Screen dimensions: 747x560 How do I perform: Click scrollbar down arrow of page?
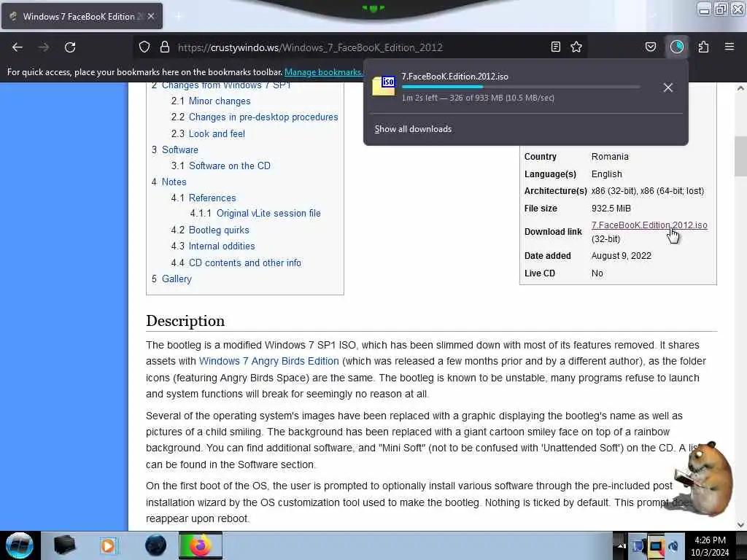pyautogui.click(x=740, y=525)
